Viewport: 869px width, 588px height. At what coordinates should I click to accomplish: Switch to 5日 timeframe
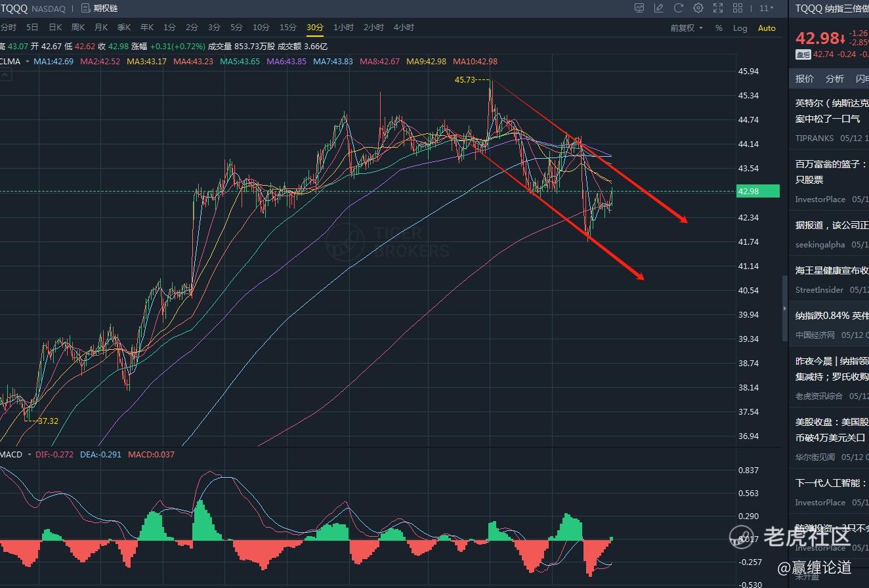pyautogui.click(x=32, y=28)
